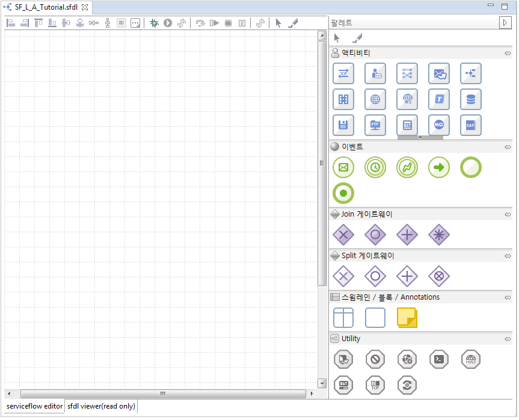The image size is (519, 420).
Task: Select the message envelope event icon
Action: (343, 167)
